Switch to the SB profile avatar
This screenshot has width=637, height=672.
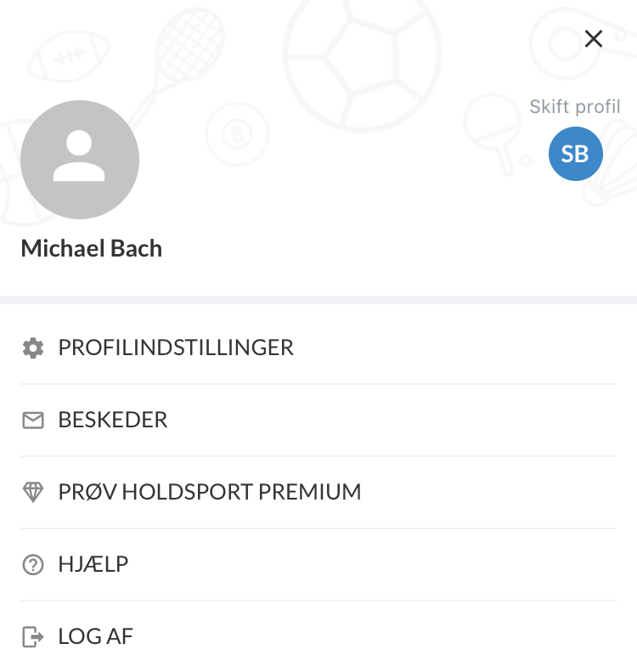(575, 154)
